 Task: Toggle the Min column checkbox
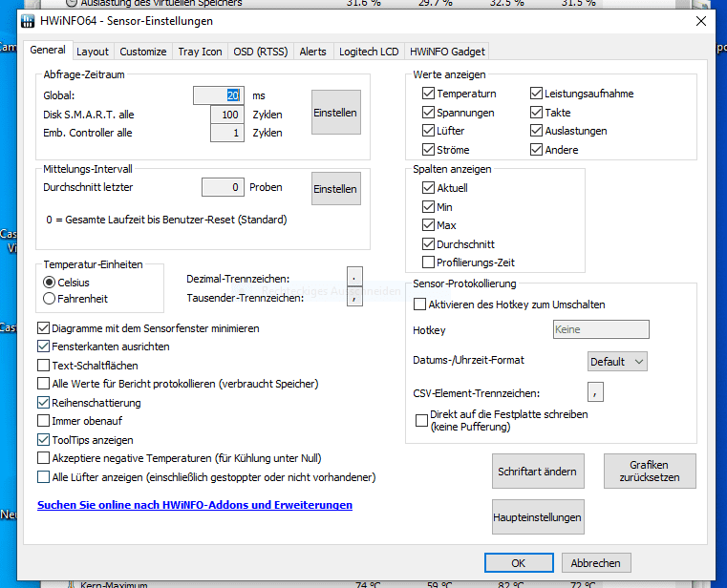tap(428, 206)
